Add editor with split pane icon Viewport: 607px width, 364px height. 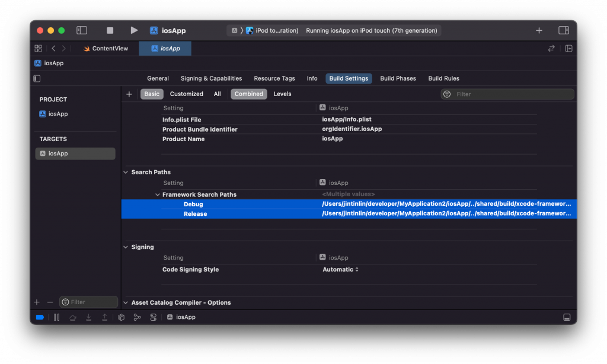[568, 49]
